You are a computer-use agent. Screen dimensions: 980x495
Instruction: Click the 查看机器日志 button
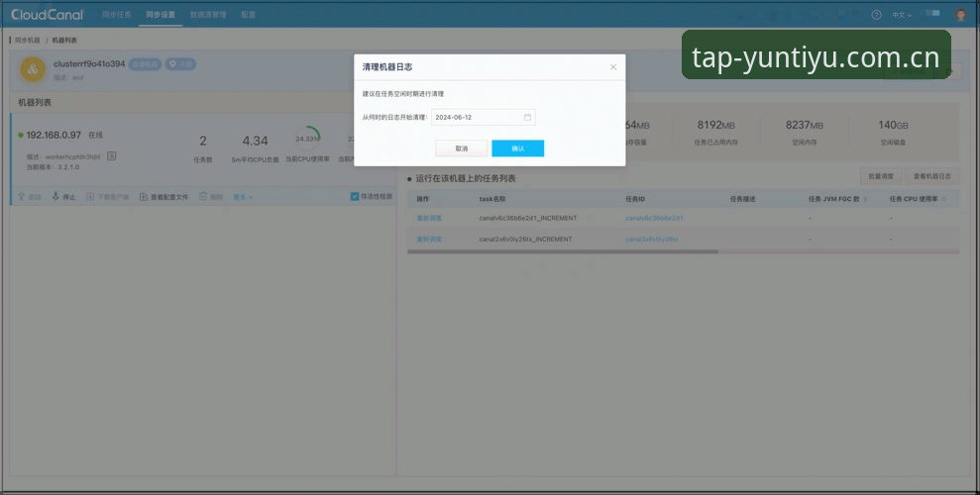point(931,176)
